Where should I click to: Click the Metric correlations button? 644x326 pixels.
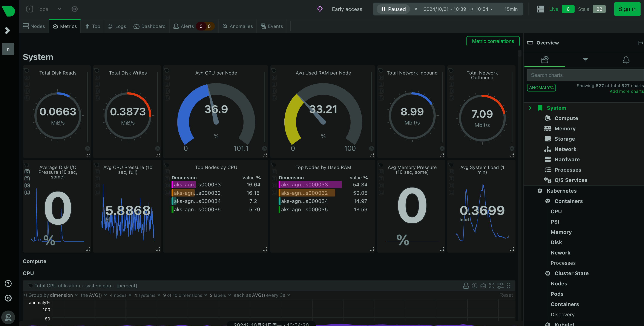pos(493,41)
